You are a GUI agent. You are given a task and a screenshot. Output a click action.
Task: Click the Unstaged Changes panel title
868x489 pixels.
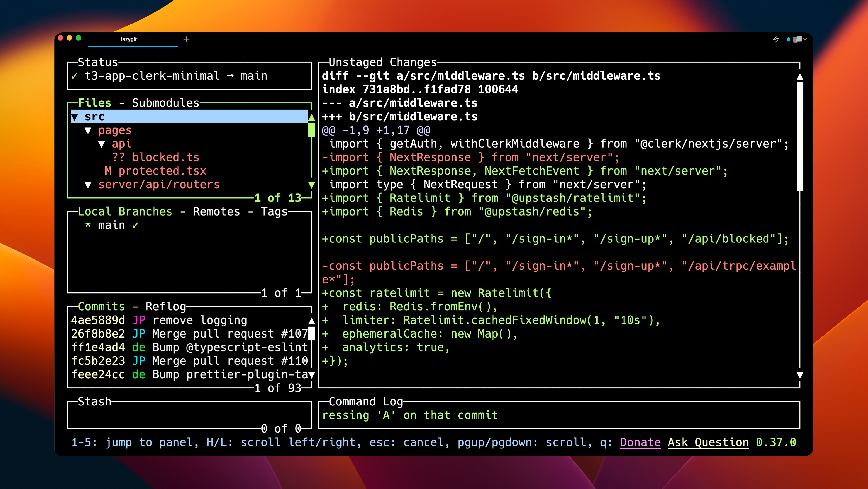pyautogui.click(x=382, y=62)
